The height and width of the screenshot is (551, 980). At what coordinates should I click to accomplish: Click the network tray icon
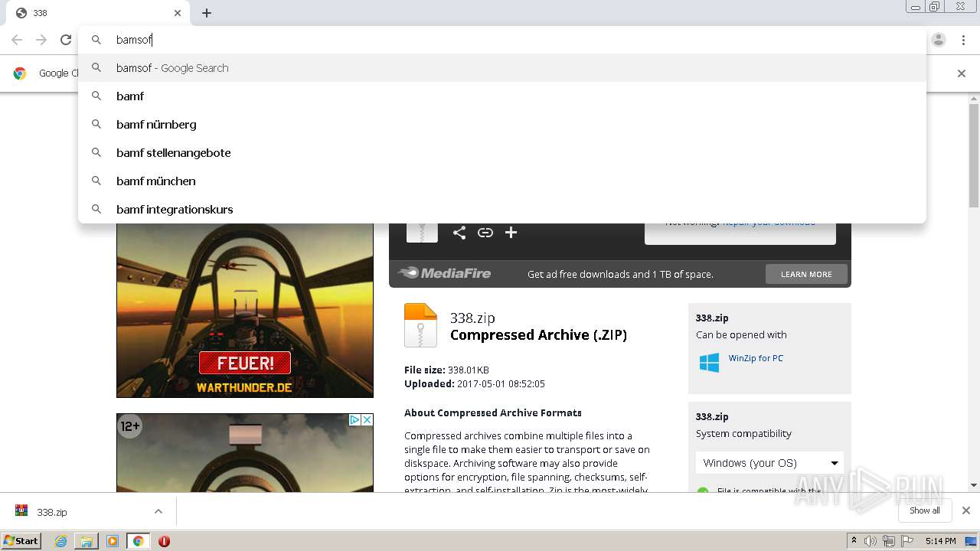click(x=889, y=541)
